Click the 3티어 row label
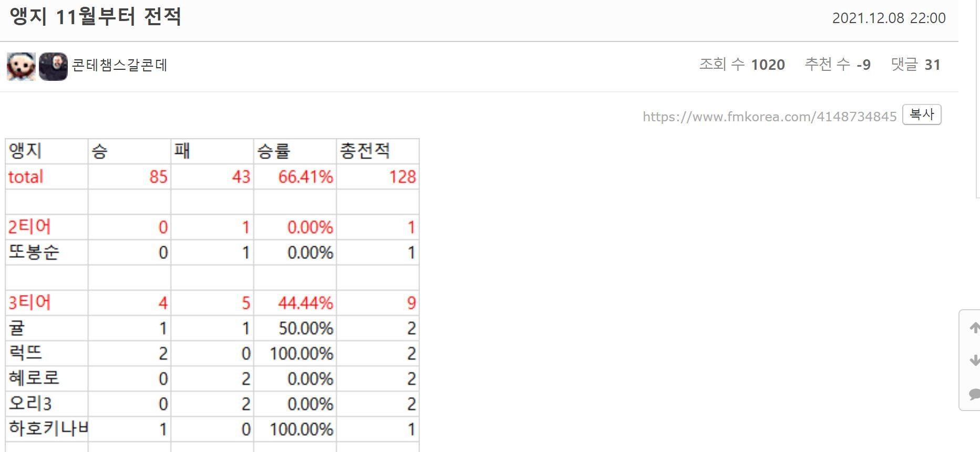980x452 pixels. click(x=47, y=303)
